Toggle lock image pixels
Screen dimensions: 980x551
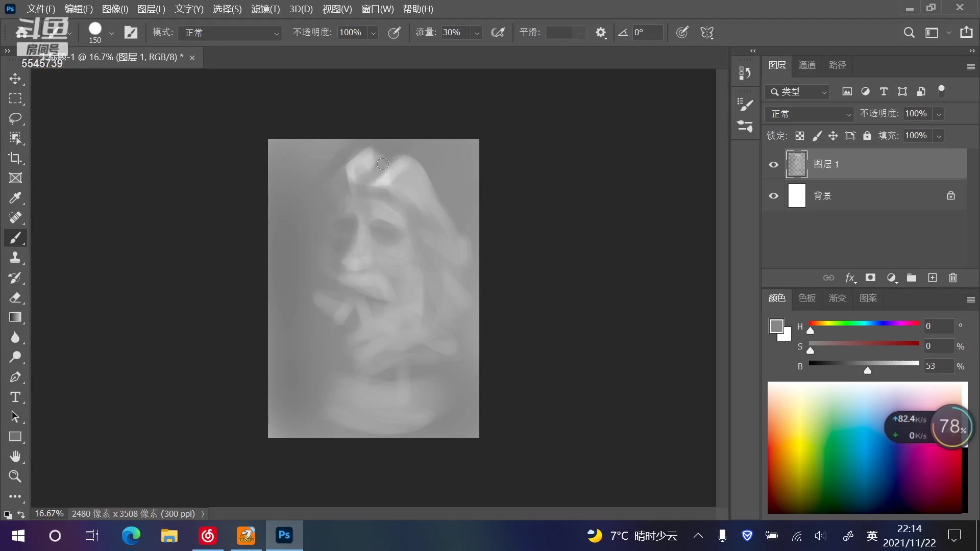pos(817,136)
